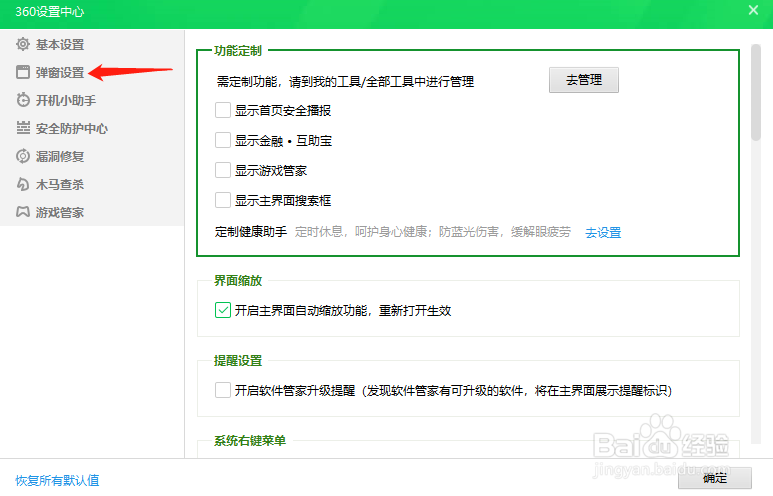Image resolution: width=773 pixels, height=496 pixels.
Task: Click the gear icon beside 基本设置
Action: (23, 44)
